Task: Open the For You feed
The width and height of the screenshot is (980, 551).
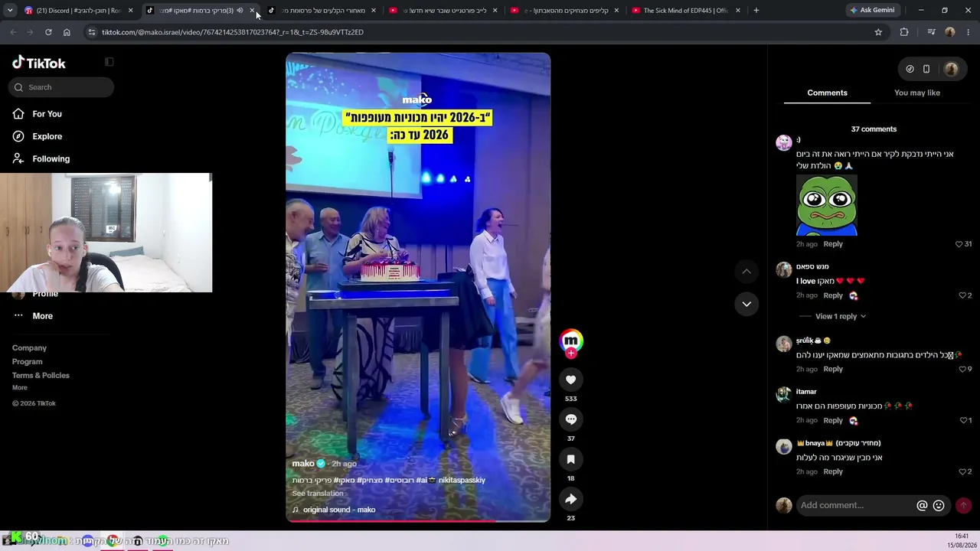Action: point(47,114)
